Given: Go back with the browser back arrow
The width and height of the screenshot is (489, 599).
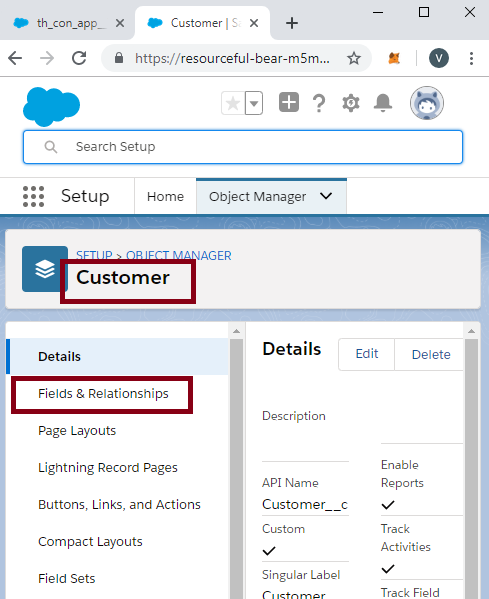Looking at the screenshot, I should [x=15, y=58].
